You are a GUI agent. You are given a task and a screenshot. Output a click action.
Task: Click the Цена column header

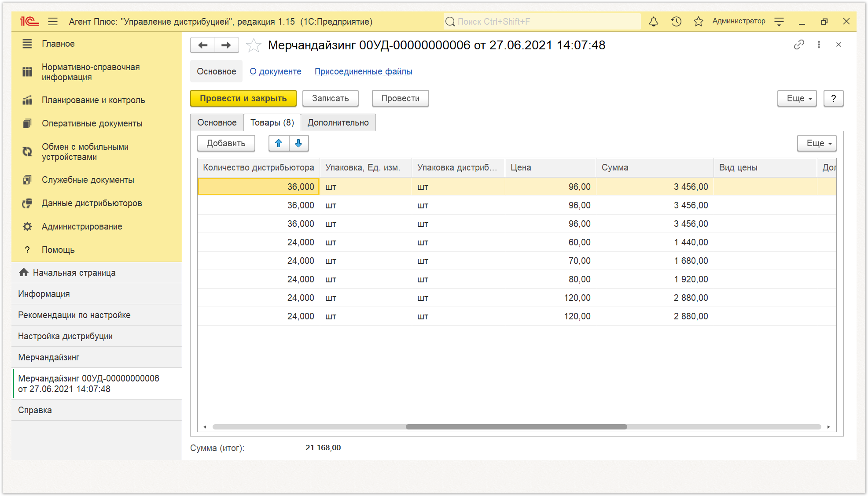(550, 167)
